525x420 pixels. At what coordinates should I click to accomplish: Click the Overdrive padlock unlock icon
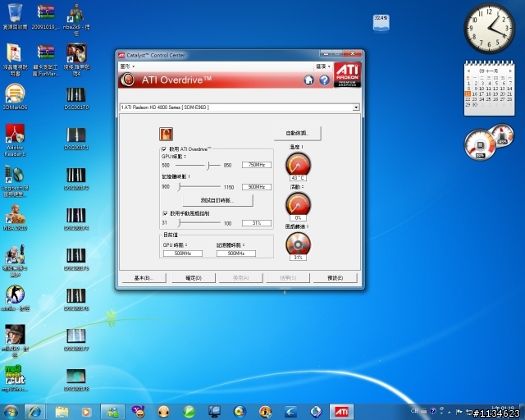click(166, 134)
